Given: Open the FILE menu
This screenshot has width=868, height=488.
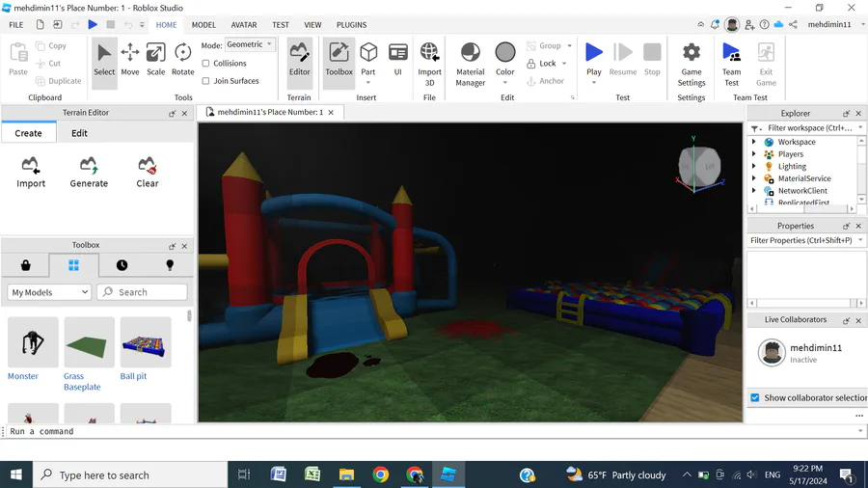Looking at the screenshot, I should pyautogui.click(x=16, y=24).
